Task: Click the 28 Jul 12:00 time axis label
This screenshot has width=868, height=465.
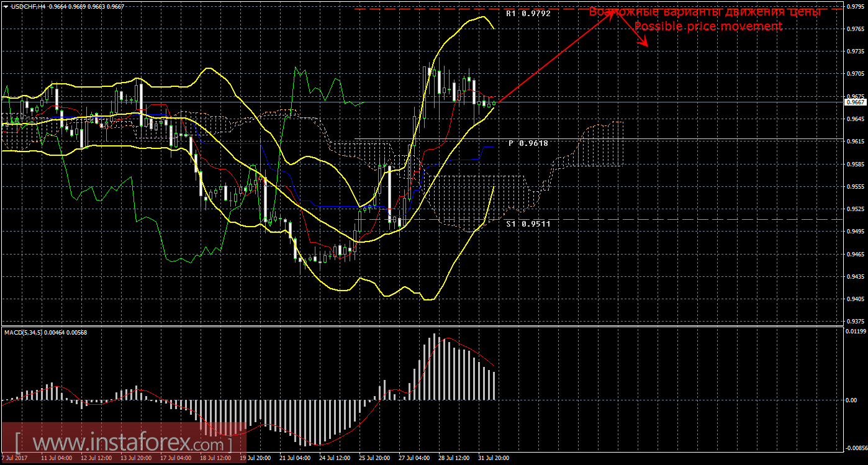Action: point(454,458)
